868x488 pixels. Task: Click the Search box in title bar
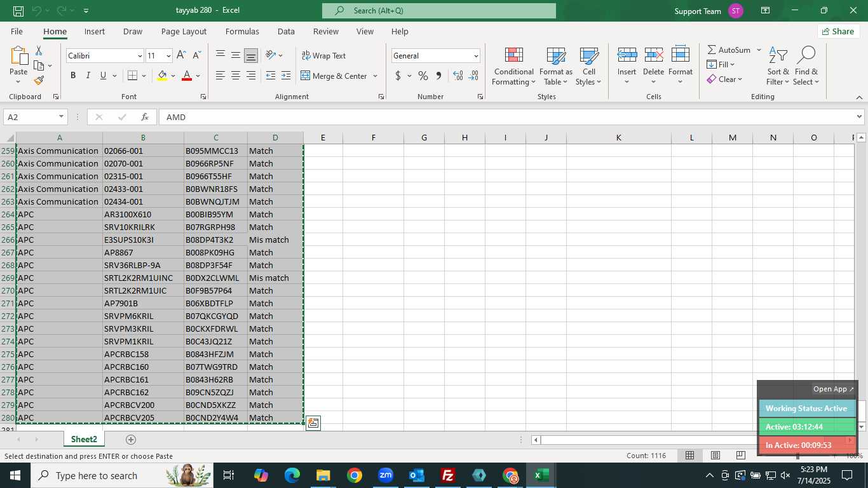pos(439,11)
